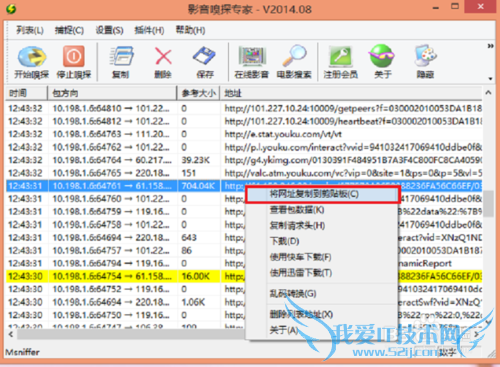
Task: Expand the toolbar overflow chevron
Action: click(490, 46)
